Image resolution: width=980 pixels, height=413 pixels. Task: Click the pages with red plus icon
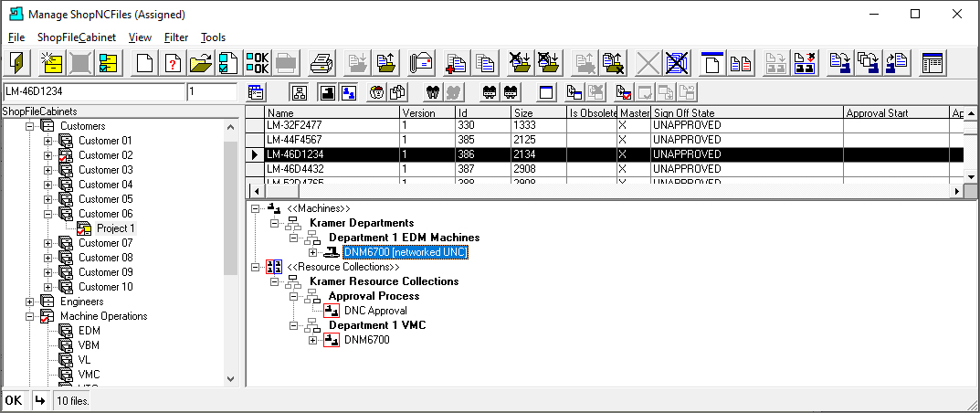pos(457,62)
